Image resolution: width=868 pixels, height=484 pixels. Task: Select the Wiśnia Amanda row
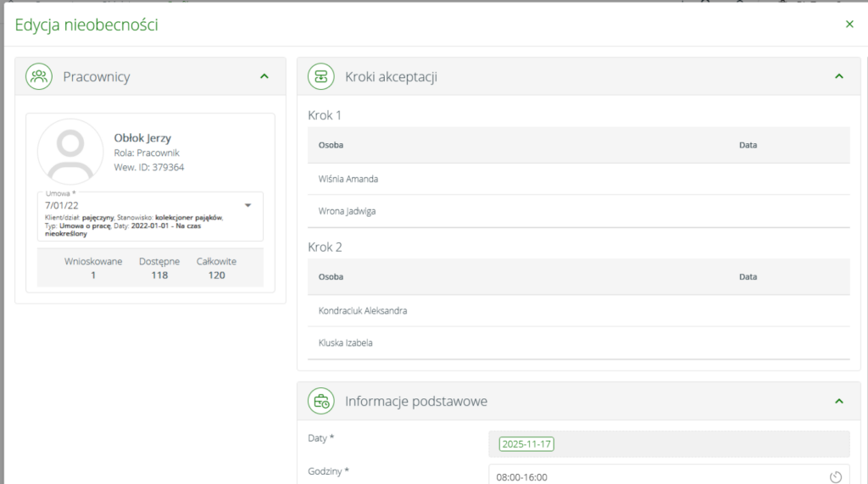pyautogui.click(x=348, y=179)
